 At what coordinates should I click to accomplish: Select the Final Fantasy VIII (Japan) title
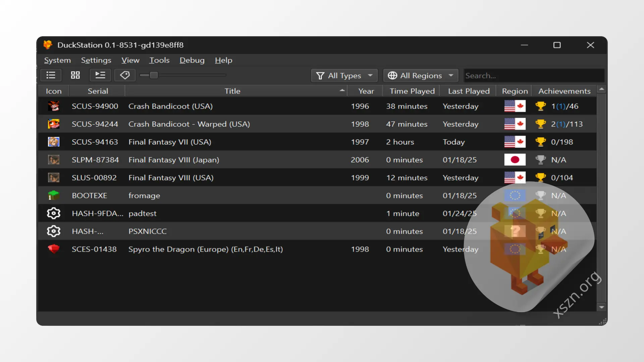(x=174, y=160)
